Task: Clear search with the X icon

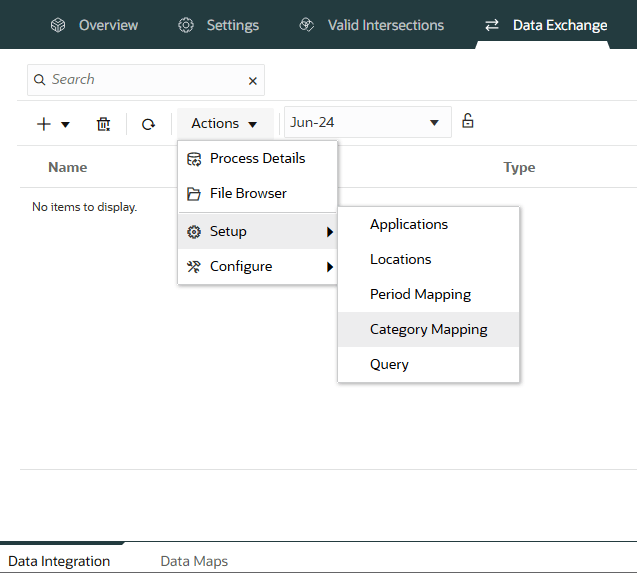Action: click(x=252, y=81)
